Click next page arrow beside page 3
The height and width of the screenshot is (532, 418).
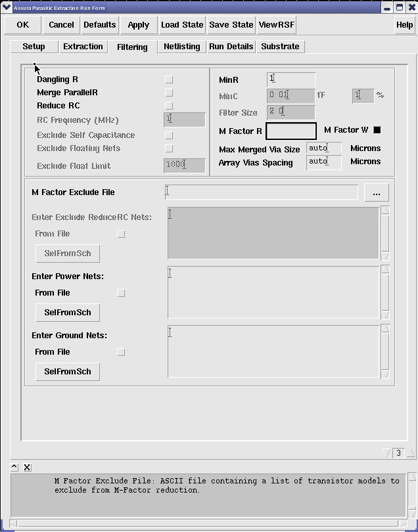click(411, 453)
